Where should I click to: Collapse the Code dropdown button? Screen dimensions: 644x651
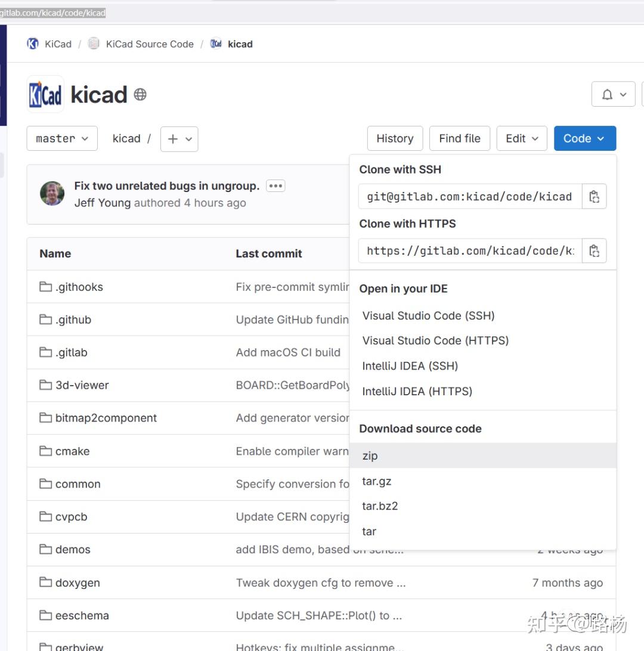pos(584,138)
